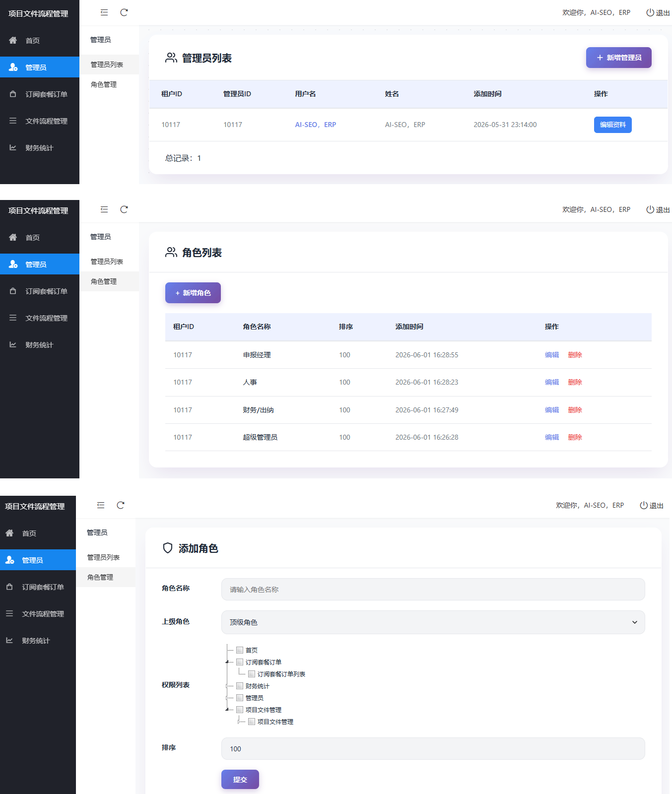Click the 财务统计 chart icon on the 管理员列表 page
This screenshot has width=672, height=794.
coord(13,147)
